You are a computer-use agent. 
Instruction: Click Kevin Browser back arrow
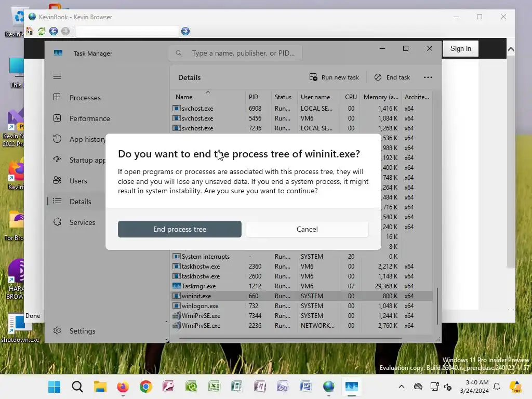pos(54,31)
